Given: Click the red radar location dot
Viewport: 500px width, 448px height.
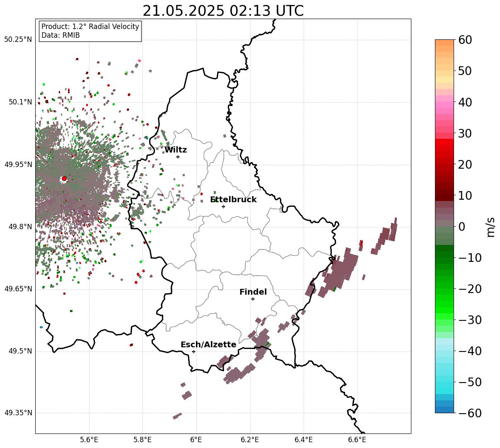Looking at the screenshot, I should (x=64, y=179).
